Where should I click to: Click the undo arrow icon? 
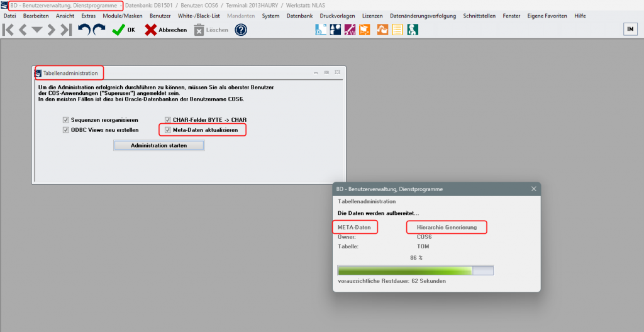(x=84, y=30)
